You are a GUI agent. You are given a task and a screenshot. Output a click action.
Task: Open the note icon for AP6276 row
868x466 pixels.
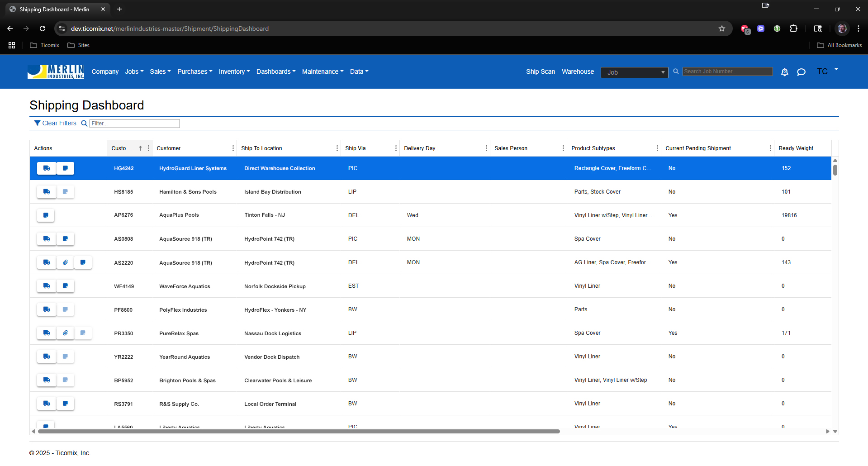pos(46,215)
